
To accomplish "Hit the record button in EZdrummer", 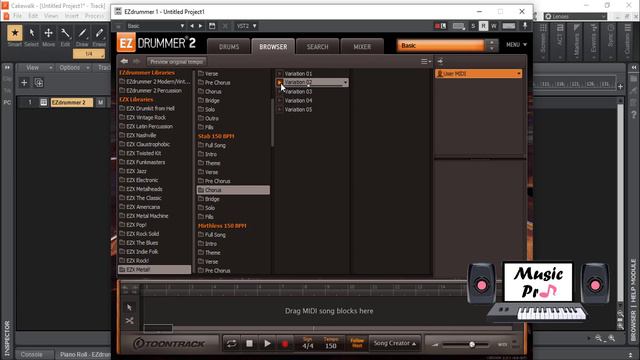I will tap(285, 344).
